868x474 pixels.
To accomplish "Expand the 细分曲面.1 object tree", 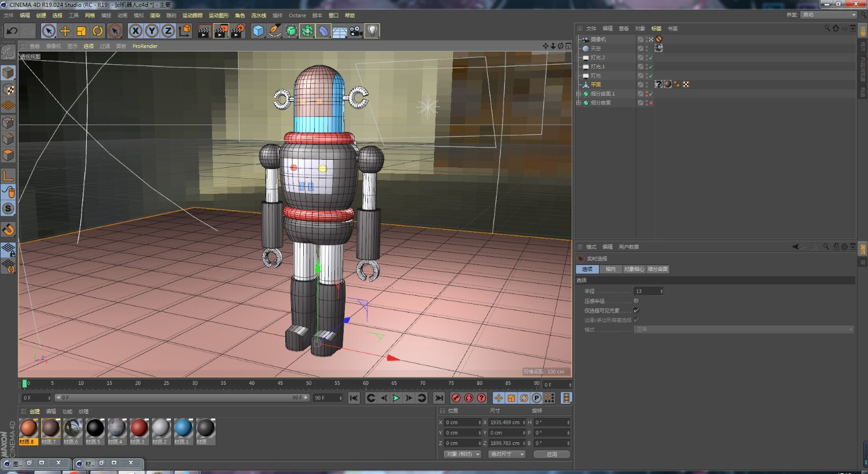I will tap(578, 94).
